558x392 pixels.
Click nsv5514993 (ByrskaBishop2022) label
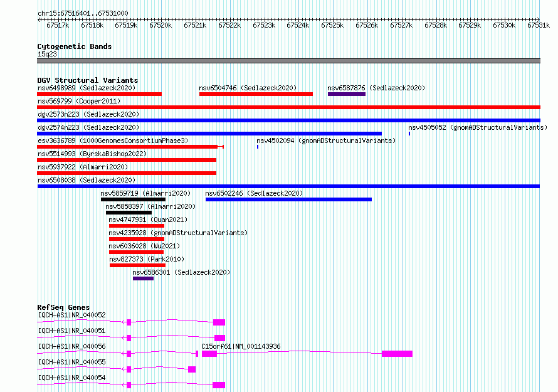(92, 154)
